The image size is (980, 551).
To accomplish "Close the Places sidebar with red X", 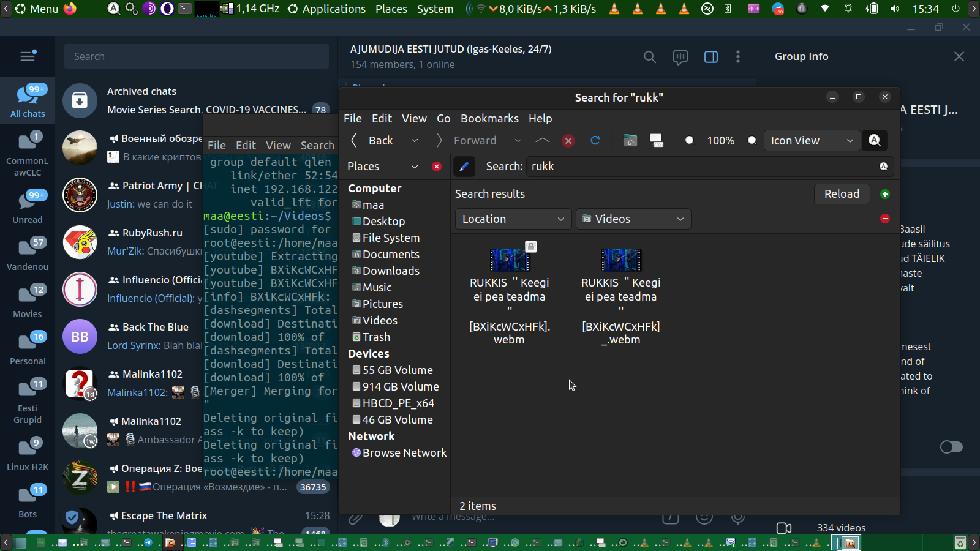I will [437, 167].
